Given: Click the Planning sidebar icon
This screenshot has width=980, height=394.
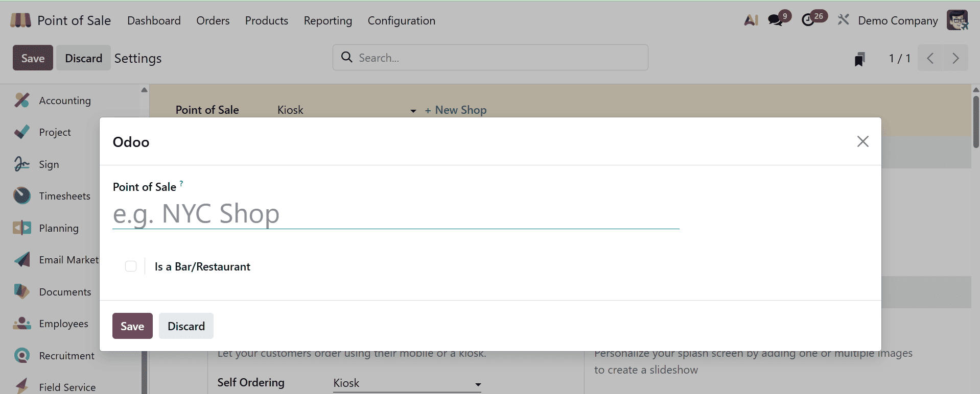Looking at the screenshot, I should click(22, 228).
